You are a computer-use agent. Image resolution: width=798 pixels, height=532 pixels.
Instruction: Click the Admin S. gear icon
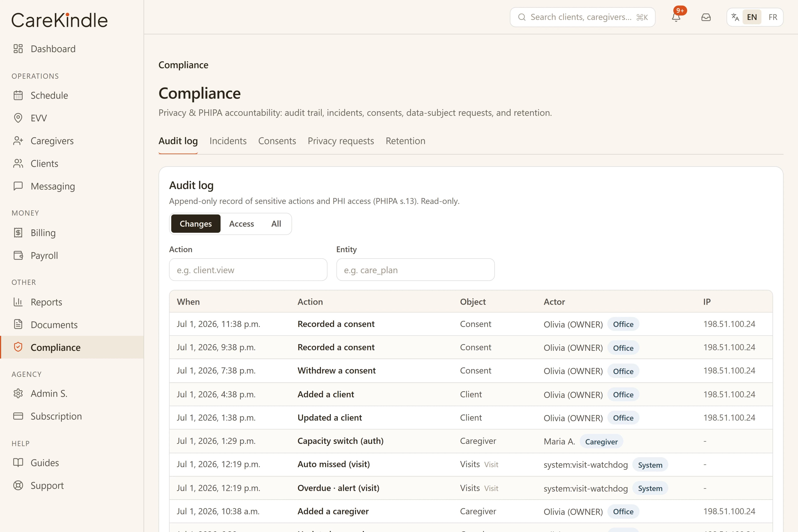[x=18, y=393]
